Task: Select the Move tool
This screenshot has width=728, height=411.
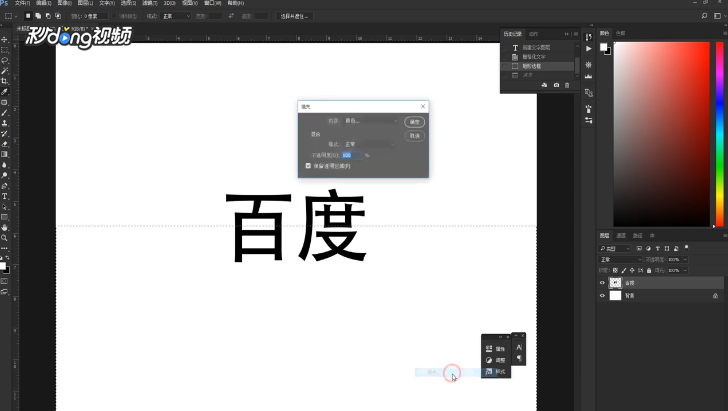Action: click(5, 39)
